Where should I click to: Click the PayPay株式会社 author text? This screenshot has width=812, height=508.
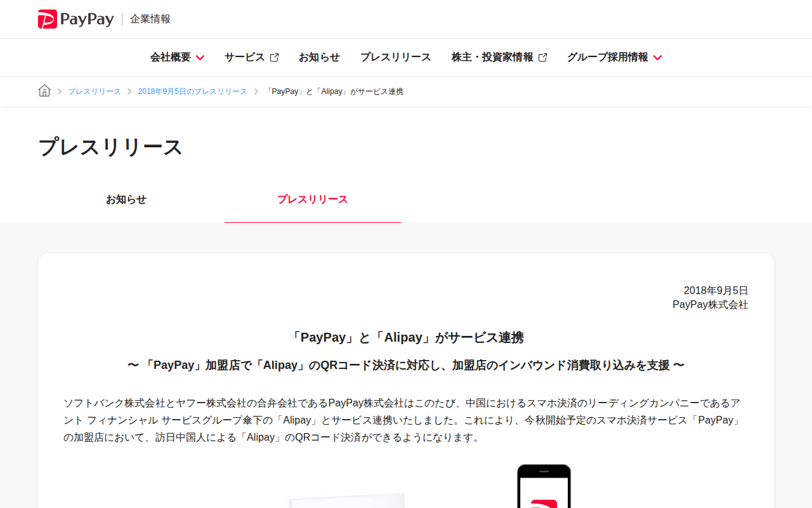710,305
